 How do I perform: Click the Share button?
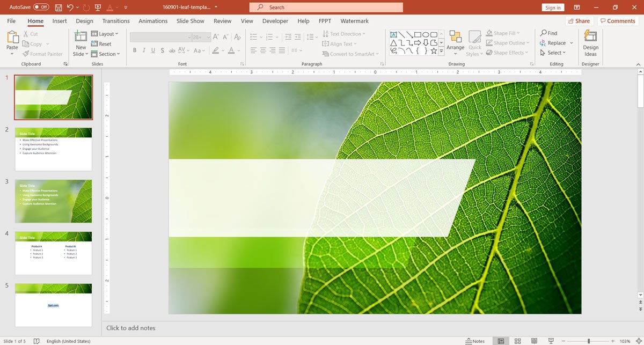tap(578, 21)
